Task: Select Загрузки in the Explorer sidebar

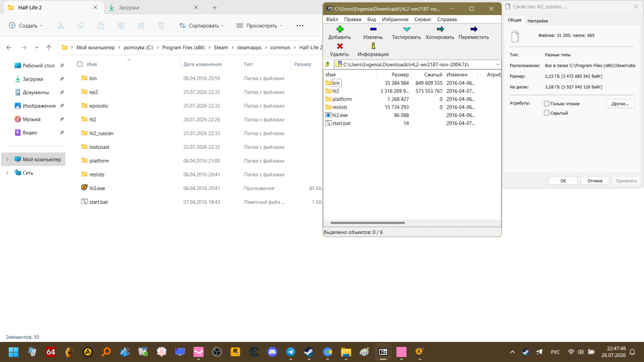Action: pos(33,79)
